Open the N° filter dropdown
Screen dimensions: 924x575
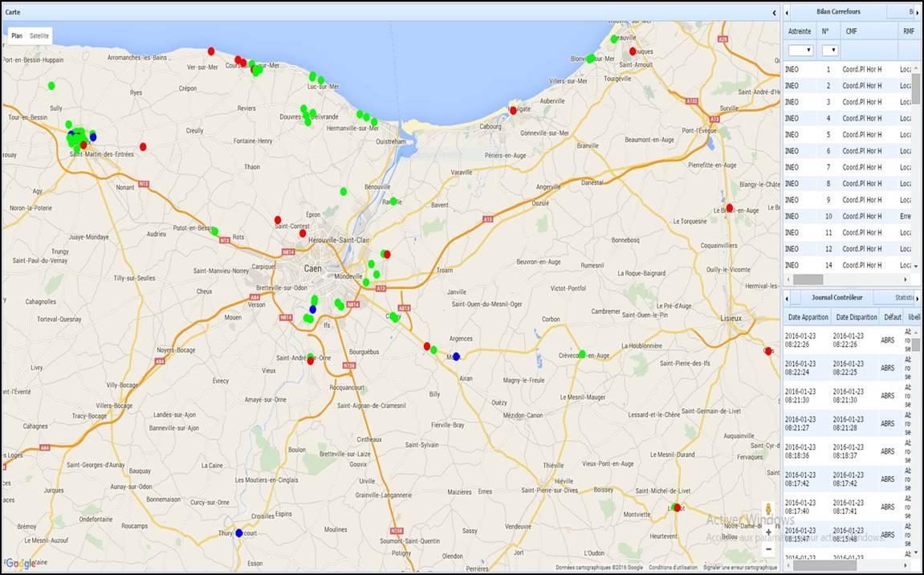pyautogui.click(x=830, y=51)
